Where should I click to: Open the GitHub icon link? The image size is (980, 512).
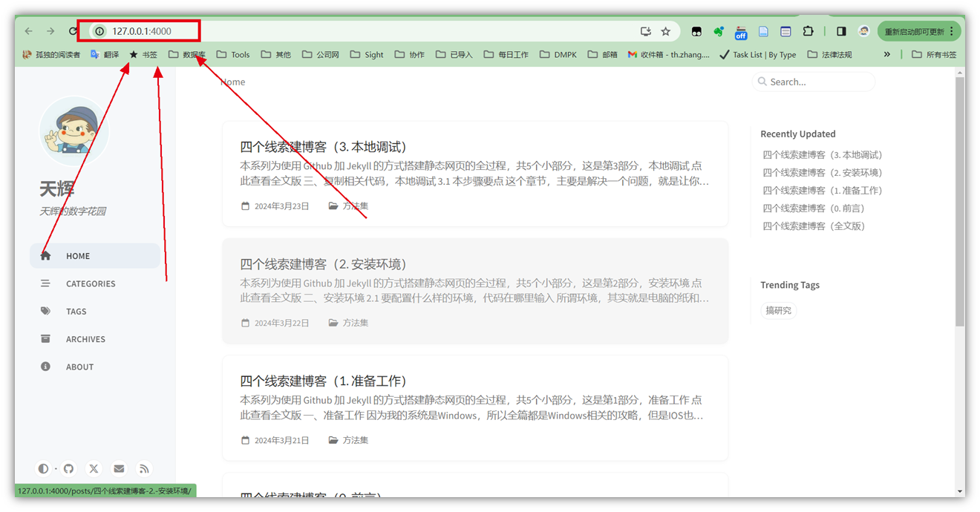68,468
